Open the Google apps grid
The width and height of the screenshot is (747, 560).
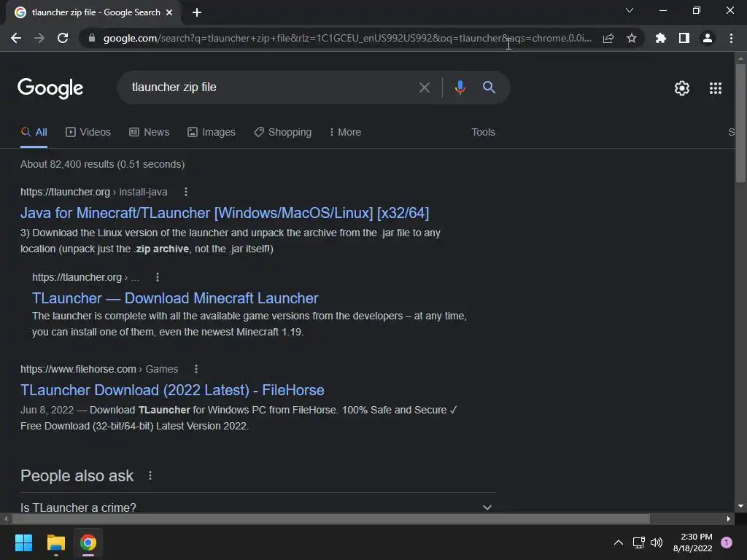tap(716, 88)
